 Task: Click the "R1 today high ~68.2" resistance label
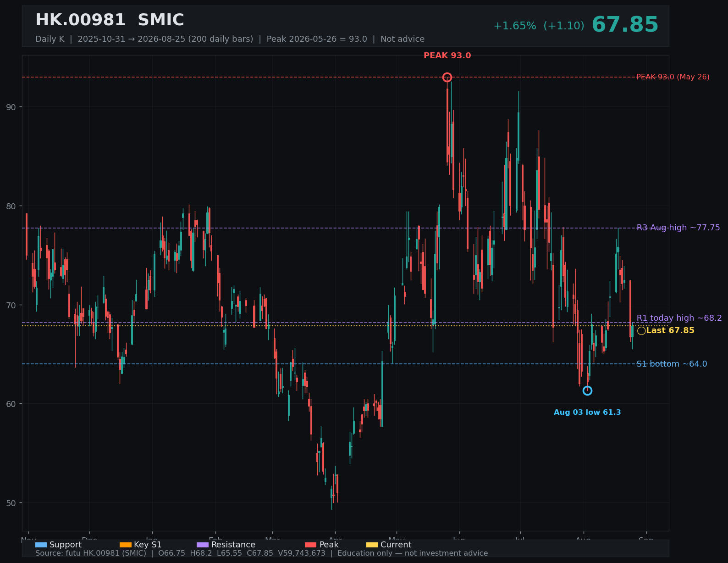679,318
